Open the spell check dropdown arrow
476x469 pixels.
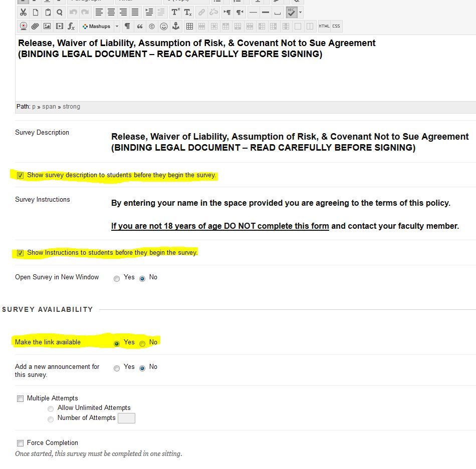[301, 12]
